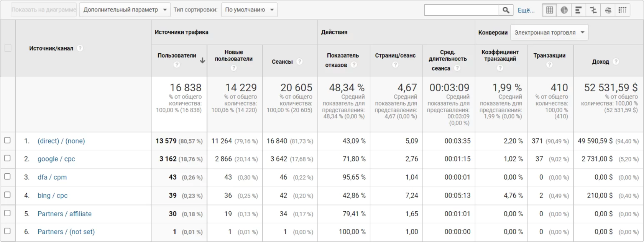Click the total revenue 52 531,59 $
Image resolution: width=644 pixels, height=242 pixels.
[611, 88]
